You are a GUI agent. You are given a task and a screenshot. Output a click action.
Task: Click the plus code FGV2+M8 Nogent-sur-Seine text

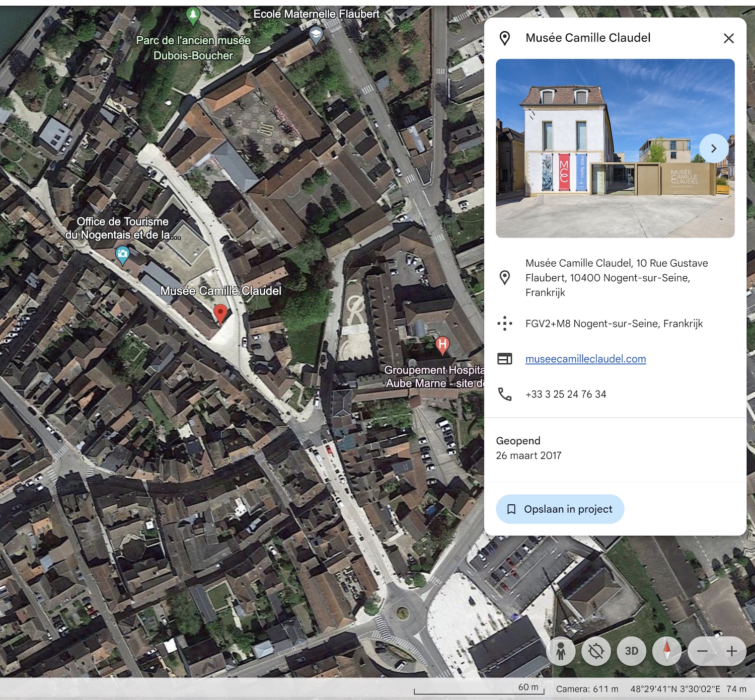click(614, 324)
